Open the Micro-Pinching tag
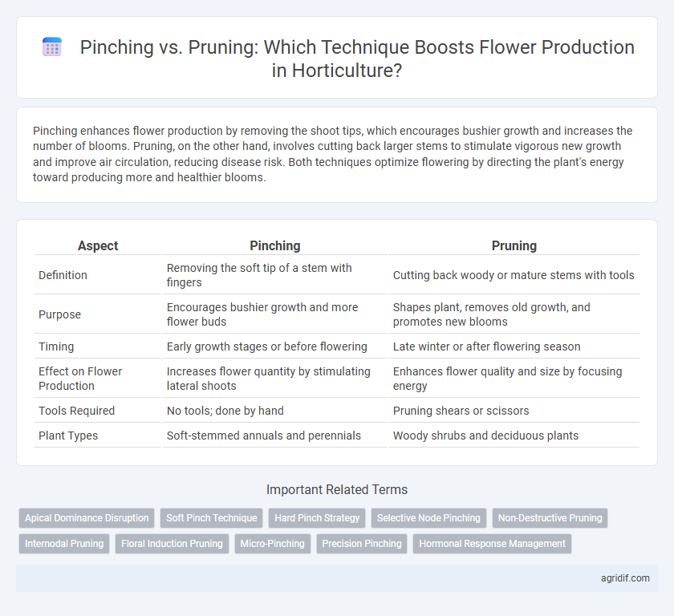 273,543
